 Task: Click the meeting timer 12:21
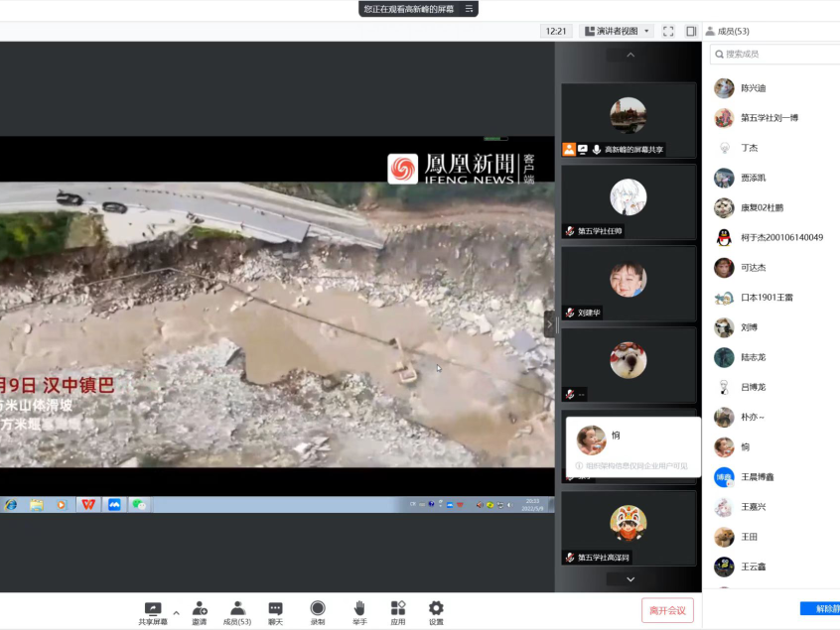(x=556, y=31)
